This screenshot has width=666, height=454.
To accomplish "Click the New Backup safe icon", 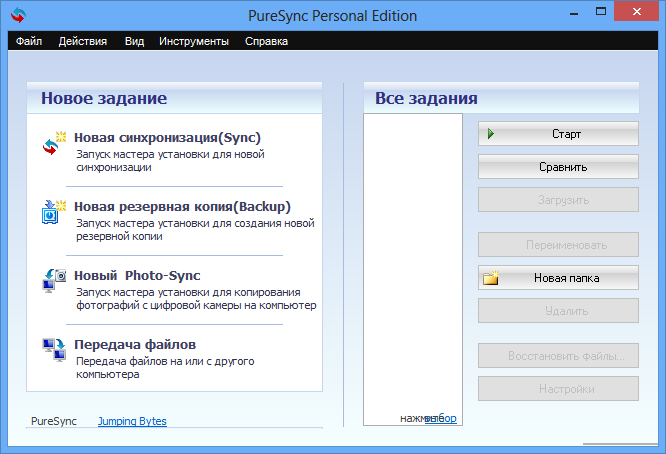I will point(54,211).
